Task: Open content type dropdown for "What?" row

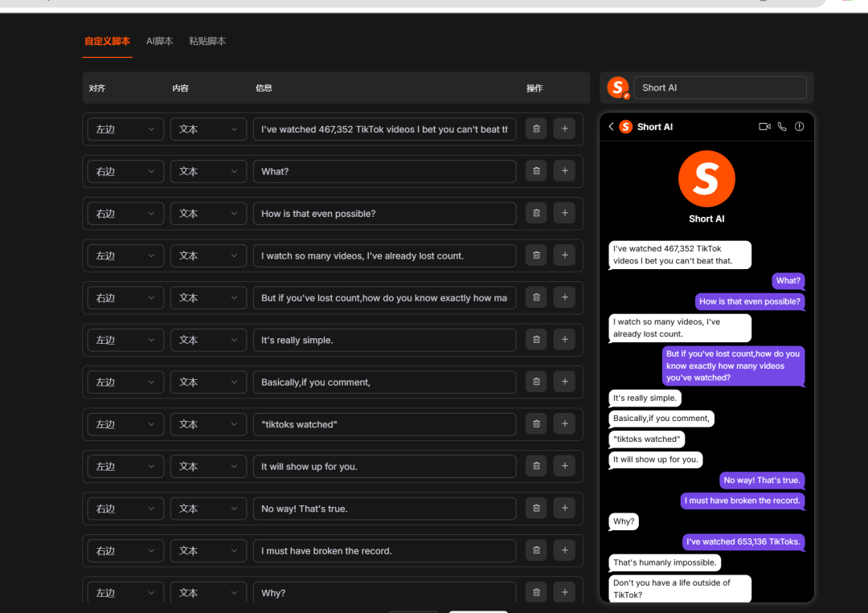Action: point(208,171)
